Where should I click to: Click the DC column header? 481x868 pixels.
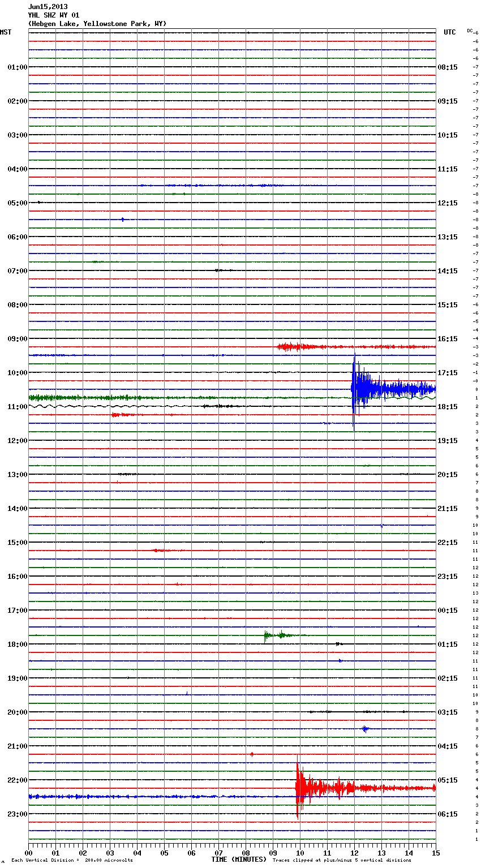[x=470, y=31]
